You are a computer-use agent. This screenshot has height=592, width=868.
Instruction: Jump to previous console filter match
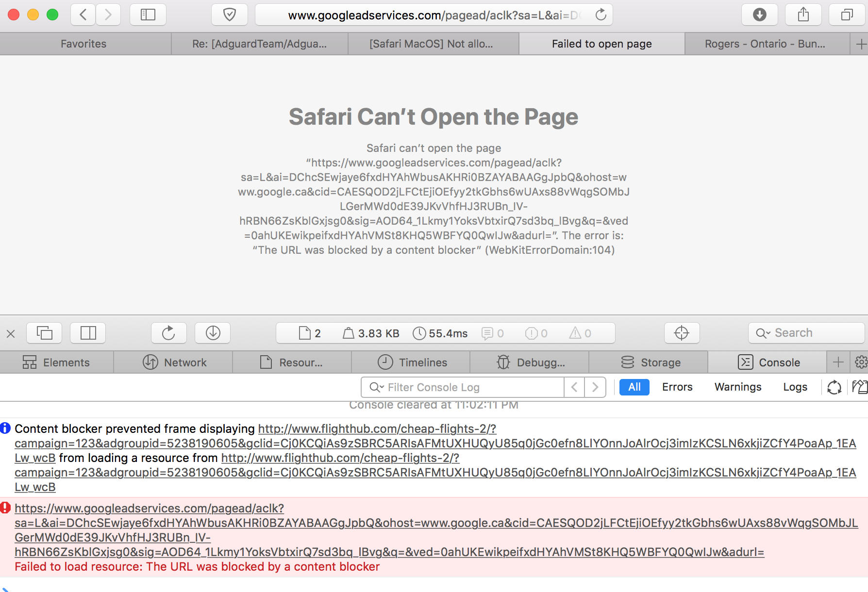[x=574, y=387]
